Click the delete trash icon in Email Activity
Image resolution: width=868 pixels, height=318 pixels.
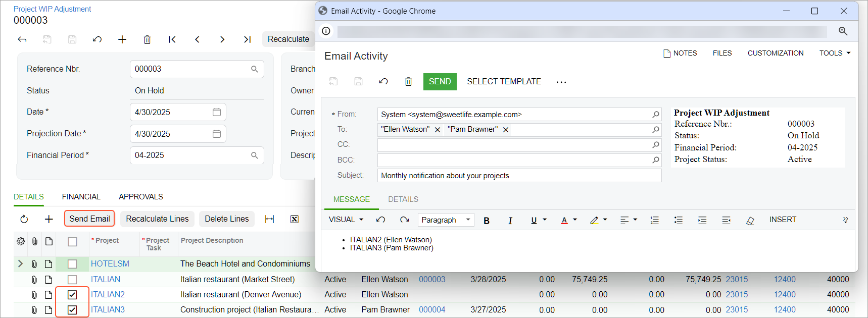(408, 82)
